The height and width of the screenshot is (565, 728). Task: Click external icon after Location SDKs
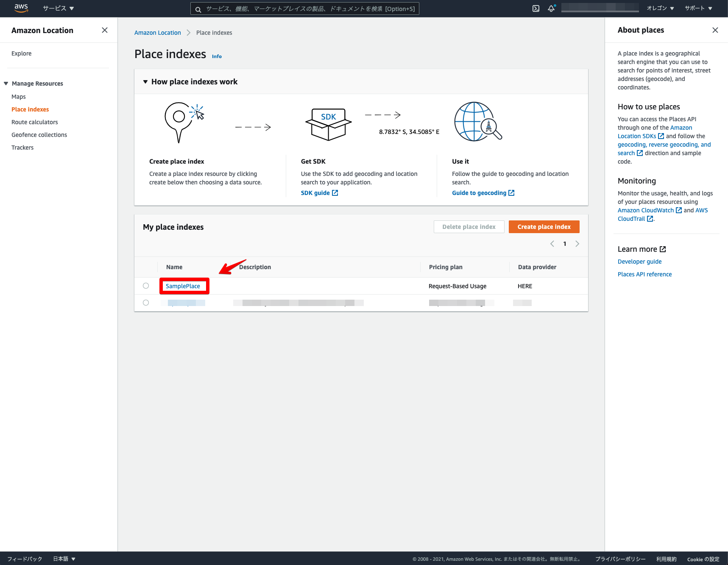tap(661, 136)
